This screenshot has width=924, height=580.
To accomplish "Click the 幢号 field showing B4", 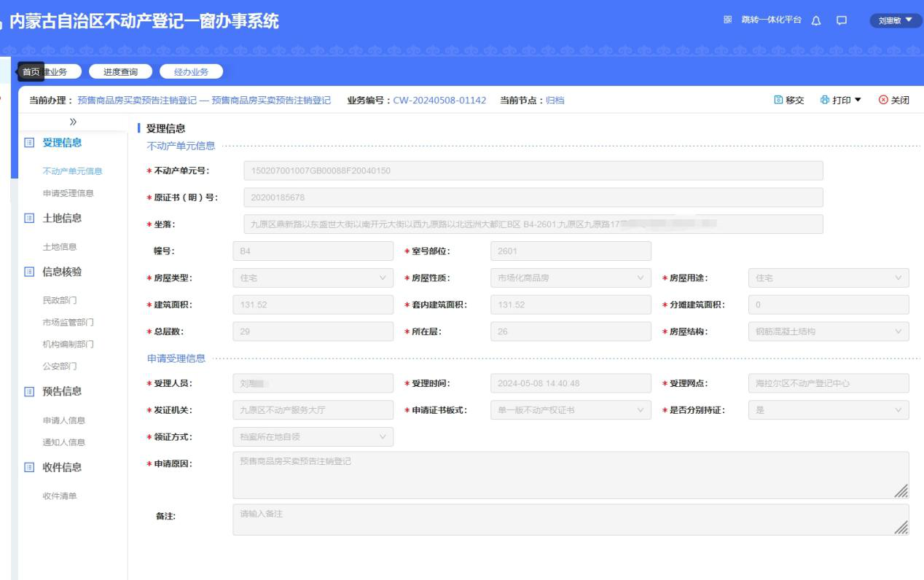I will (x=313, y=251).
